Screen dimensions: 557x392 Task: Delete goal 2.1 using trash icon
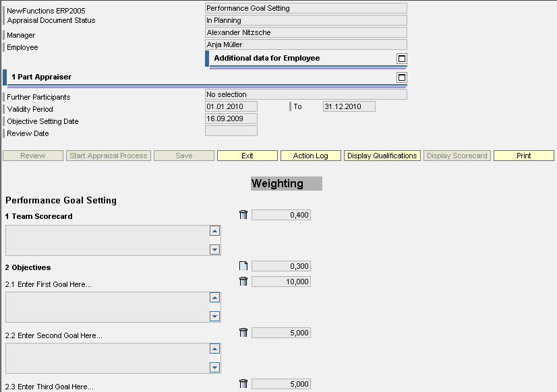(x=243, y=282)
